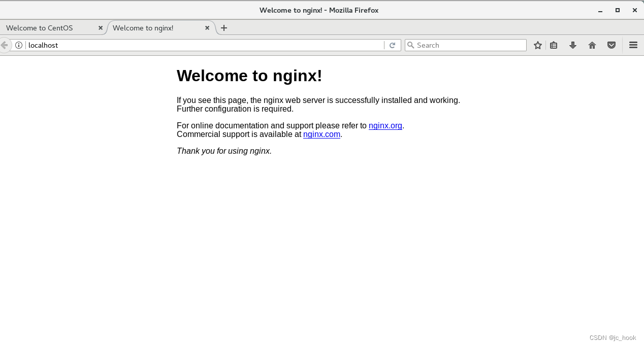The image size is (644, 346).
Task: Go to the Firefox home page
Action: pyautogui.click(x=592, y=45)
